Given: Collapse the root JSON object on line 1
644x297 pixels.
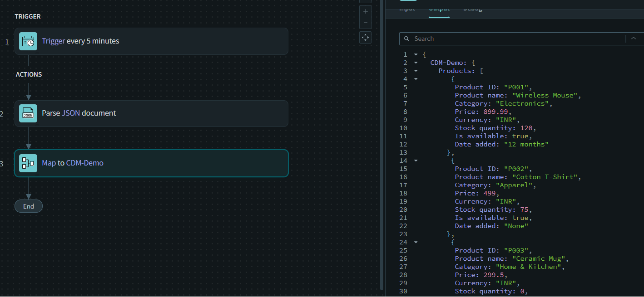Looking at the screenshot, I should pyautogui.click(x=415, y=54).
